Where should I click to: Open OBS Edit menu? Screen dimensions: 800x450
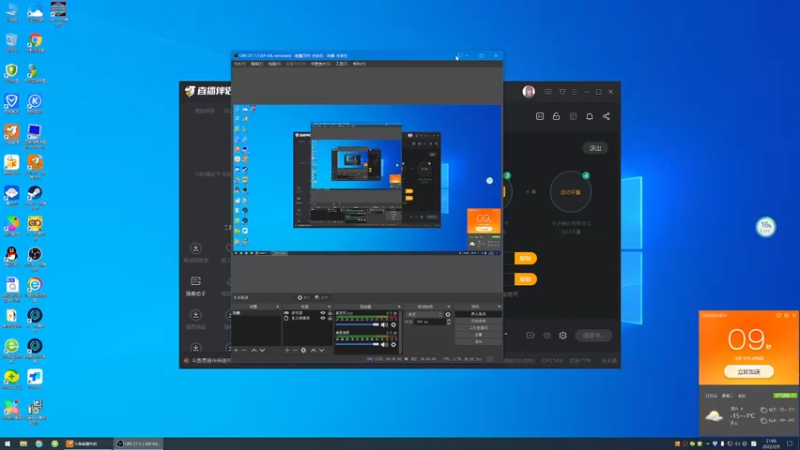(257, 64)
